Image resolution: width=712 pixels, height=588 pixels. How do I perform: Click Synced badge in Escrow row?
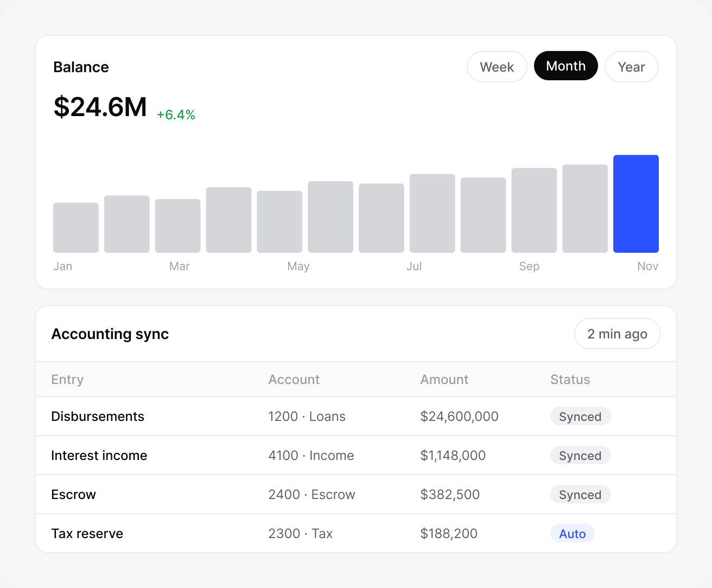580,495
